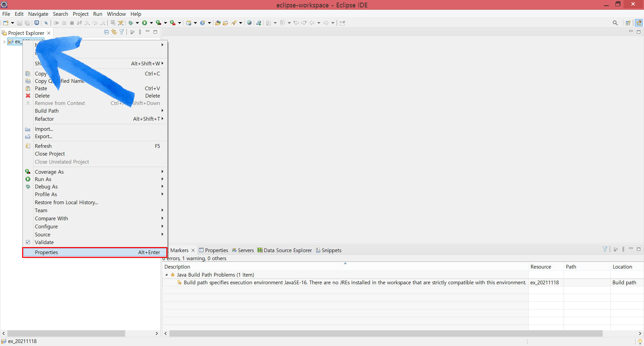The height and width of the screenshot is (346, 644).
Task: Choose Export... in the context menu
Action: [x=95, y=136]
